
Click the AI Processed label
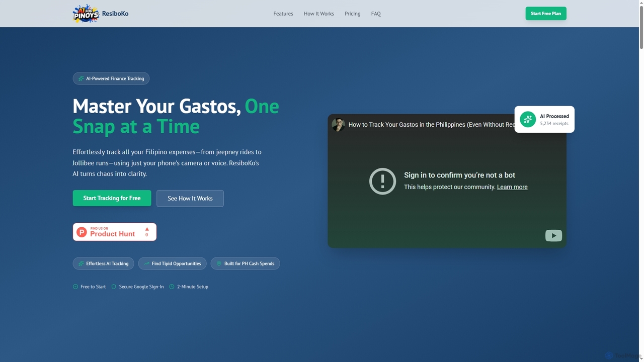click(x=554, y=116)
